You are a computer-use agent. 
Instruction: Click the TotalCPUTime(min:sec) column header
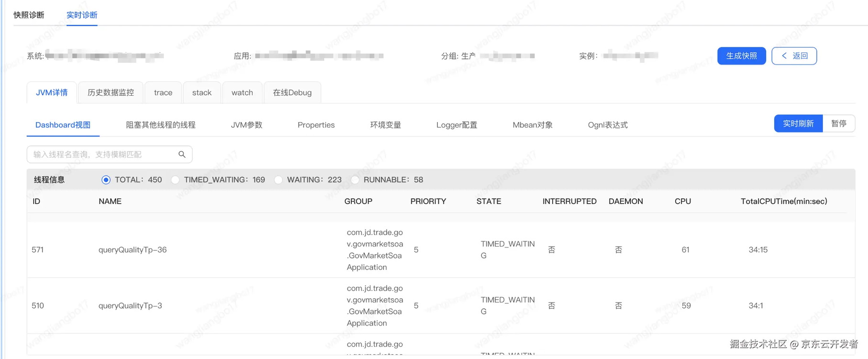[784, 202]
